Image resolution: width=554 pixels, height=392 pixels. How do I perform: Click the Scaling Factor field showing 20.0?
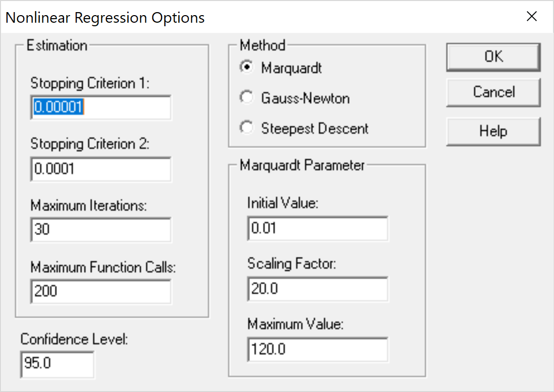[x=317, y=289]
